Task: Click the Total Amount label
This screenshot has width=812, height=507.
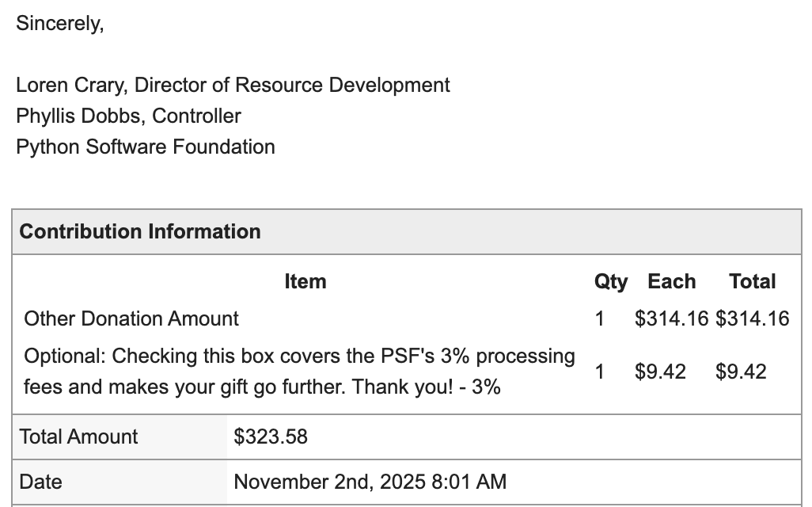Action: tap(78, 436)
